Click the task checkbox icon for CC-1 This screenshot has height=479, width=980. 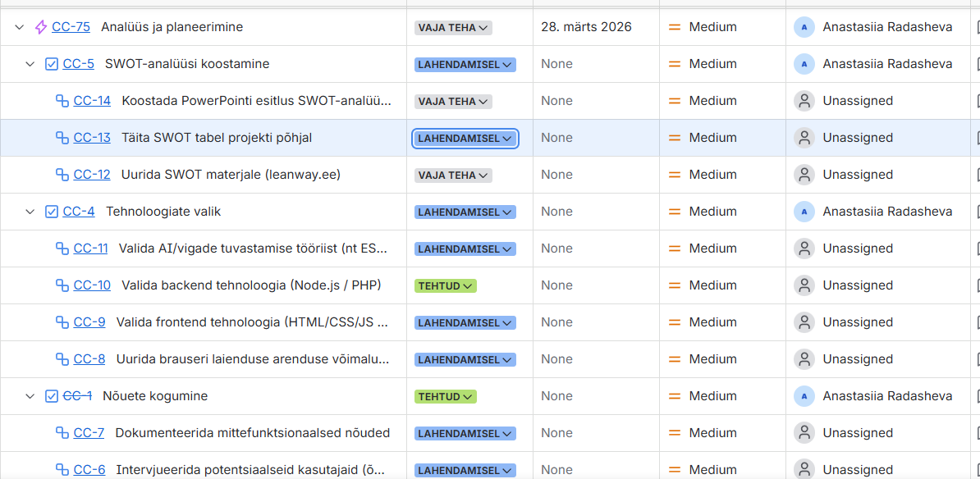point(52,396)
